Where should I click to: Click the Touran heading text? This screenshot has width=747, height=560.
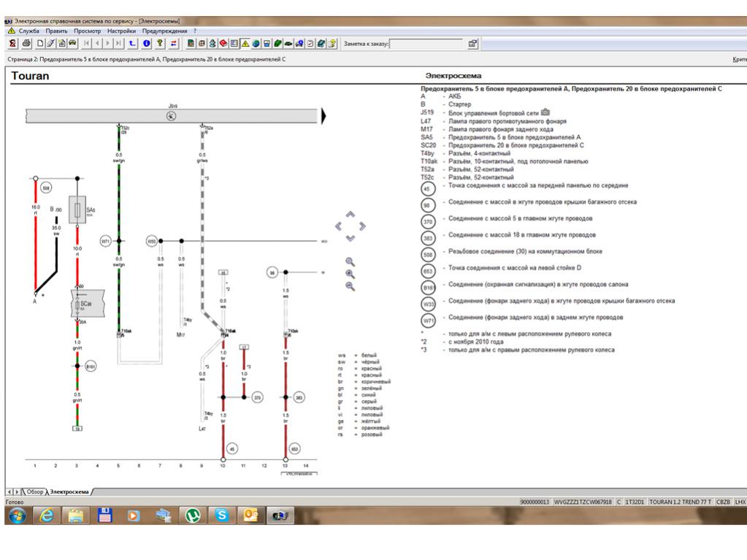pos(30,76)
